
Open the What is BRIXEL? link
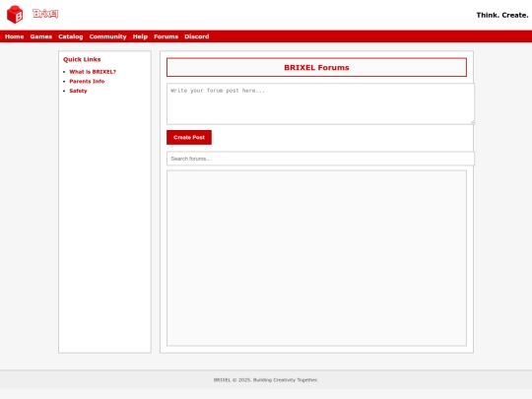93,72
